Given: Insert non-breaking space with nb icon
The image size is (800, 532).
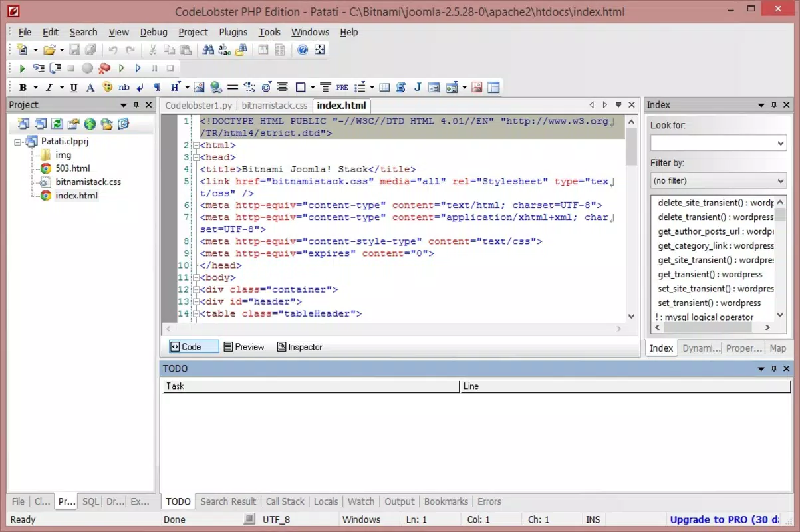Looking at the screenshot, I should pyautogui.click(x=124, y=87).
